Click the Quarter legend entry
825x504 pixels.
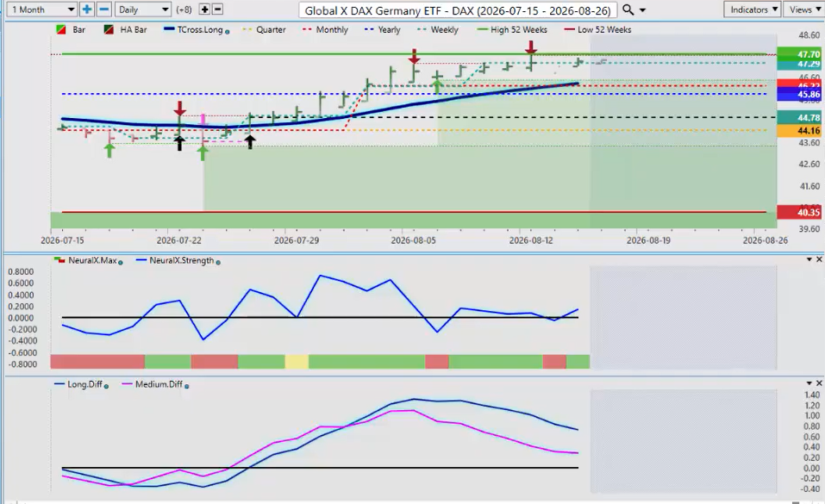pos(264,30)
